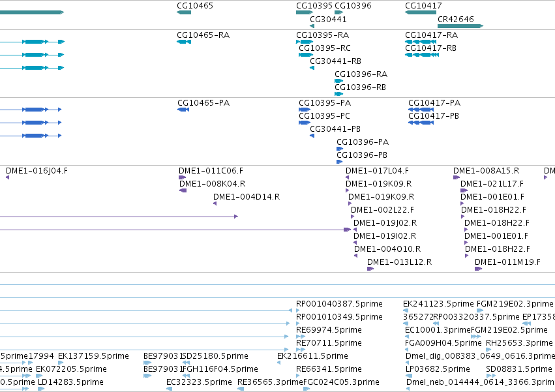
Task: Click the CG10417 gene label
Action: coord(423,6)
